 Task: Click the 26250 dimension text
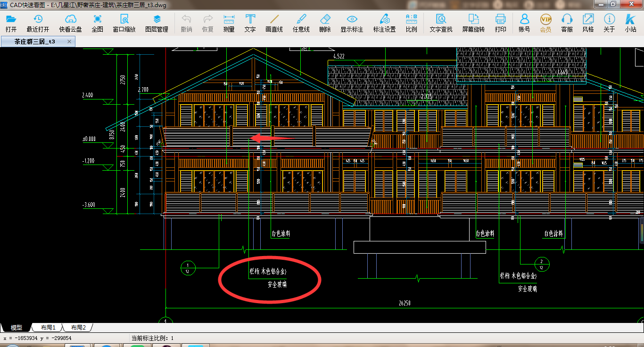404,303
